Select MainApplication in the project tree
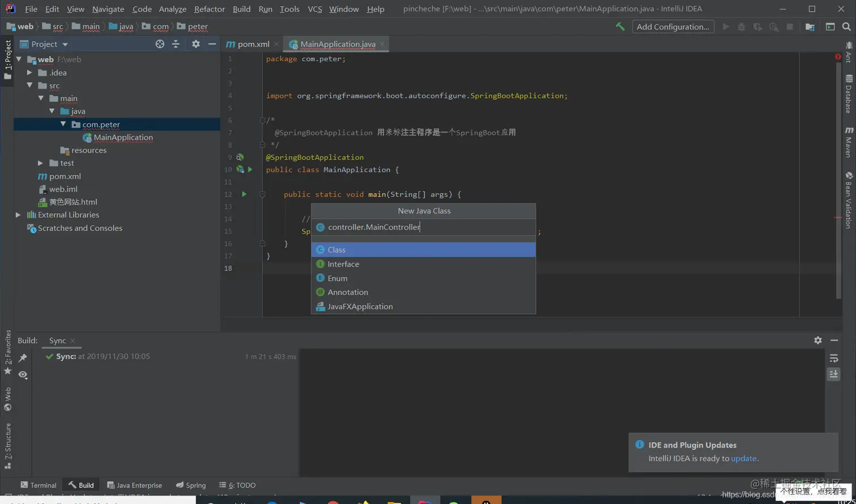Viewport: 856px width, 504px height. pos(123,137)
